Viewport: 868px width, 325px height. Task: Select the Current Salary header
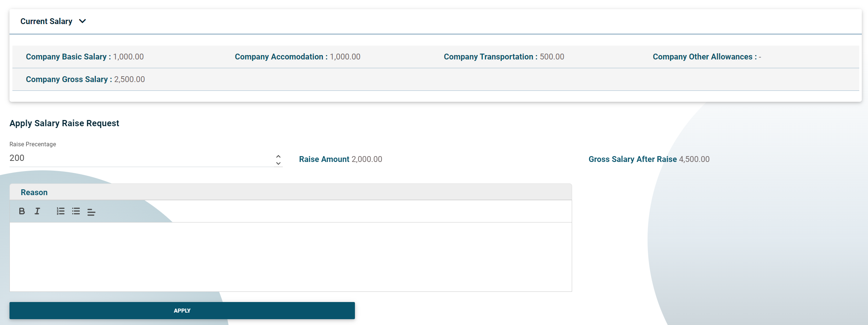pos(47,21)
